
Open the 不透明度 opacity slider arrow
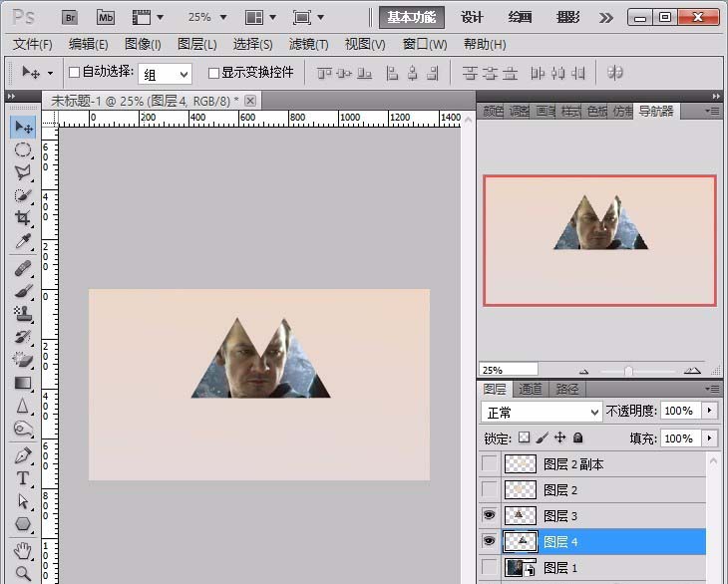coord(709,411)
